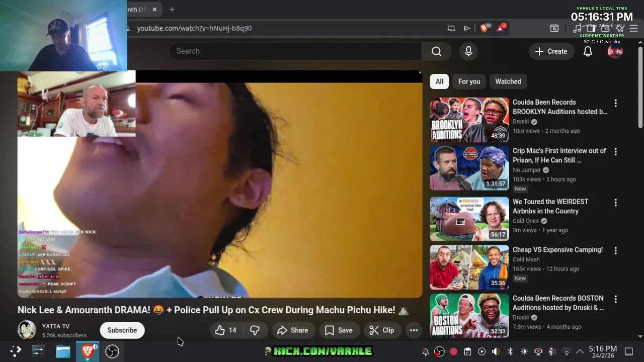Image resolution: width=644 pixels, height=362 pixels.
Task: Click the YouTube search magnifier button
Action: tap(436, 51)
